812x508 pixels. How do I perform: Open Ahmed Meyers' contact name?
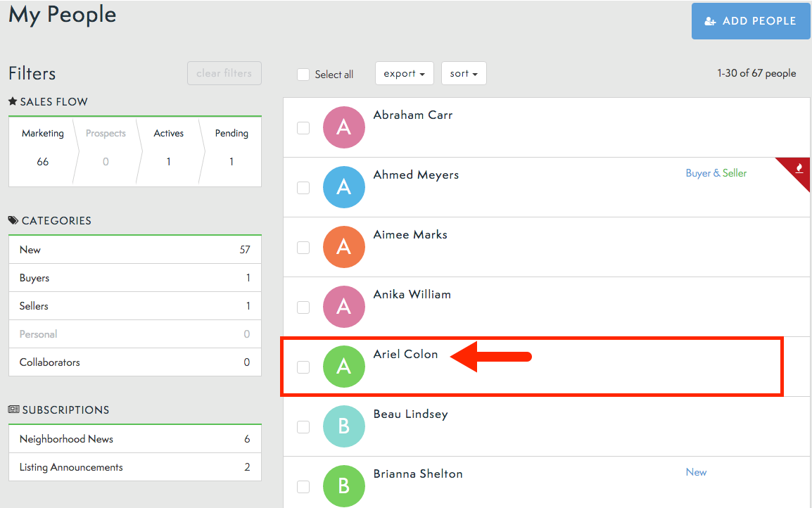point(416,174)
